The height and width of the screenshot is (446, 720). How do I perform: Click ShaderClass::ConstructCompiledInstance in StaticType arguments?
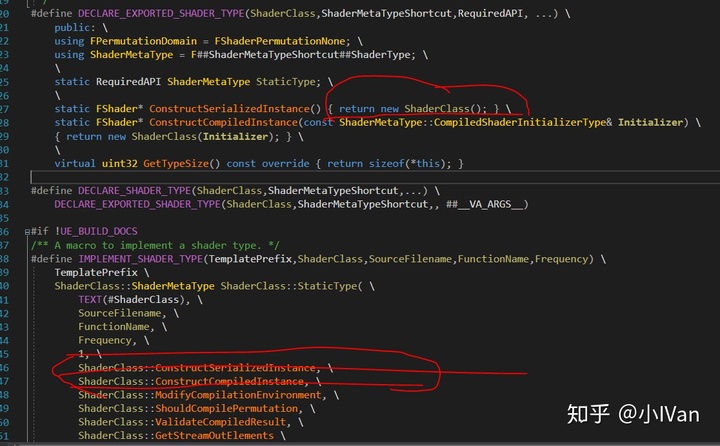(x=193, y=381)
